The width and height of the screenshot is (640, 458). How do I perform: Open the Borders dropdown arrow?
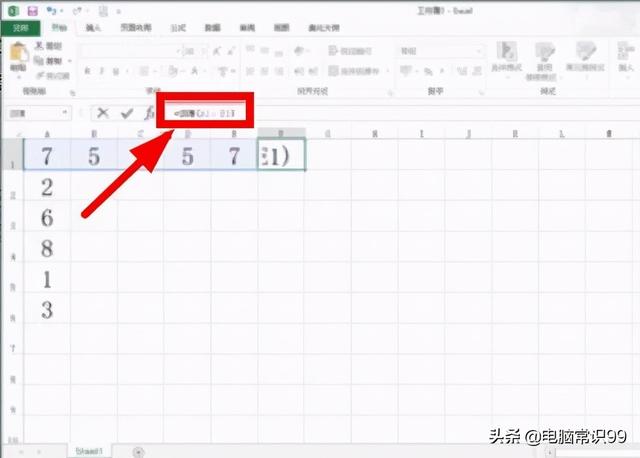tap(156, 71)
